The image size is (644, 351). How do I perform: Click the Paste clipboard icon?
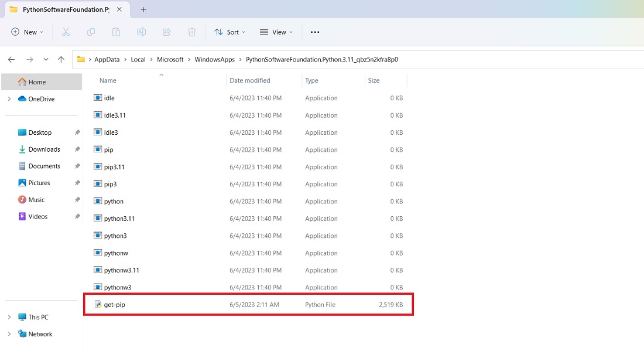click(116, 32)
